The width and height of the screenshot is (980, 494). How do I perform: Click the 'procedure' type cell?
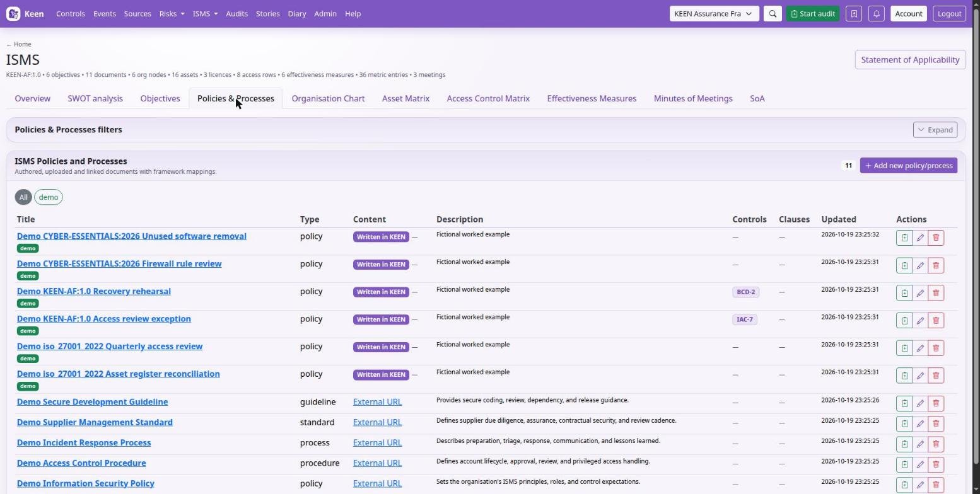pyautogui.click(x=320, y=463)
